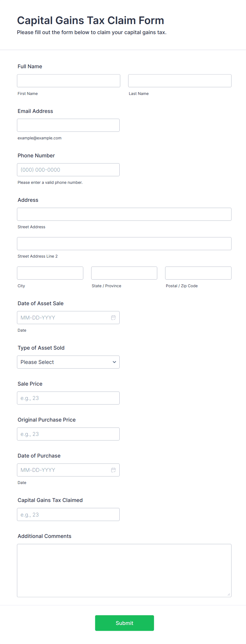Click the State / Province field
Image resolution: width=246 pixels, height=644 pixels.
124,273
